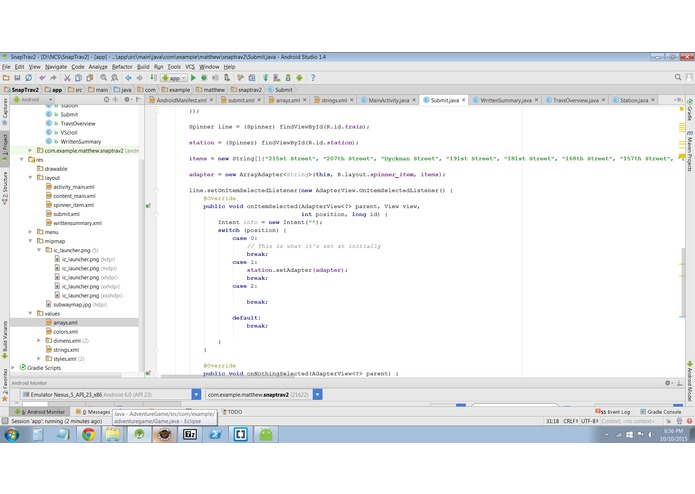The height and width of the screenshot is (494, 695).
Task: Click the Open folder toolbar icon
Action: (6, 78)
